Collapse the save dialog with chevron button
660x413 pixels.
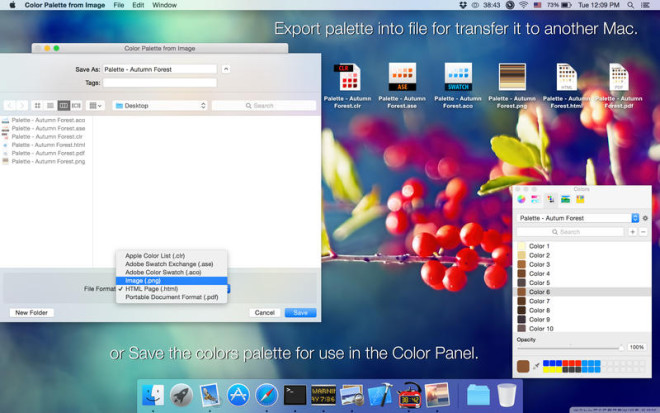[226, 69]
